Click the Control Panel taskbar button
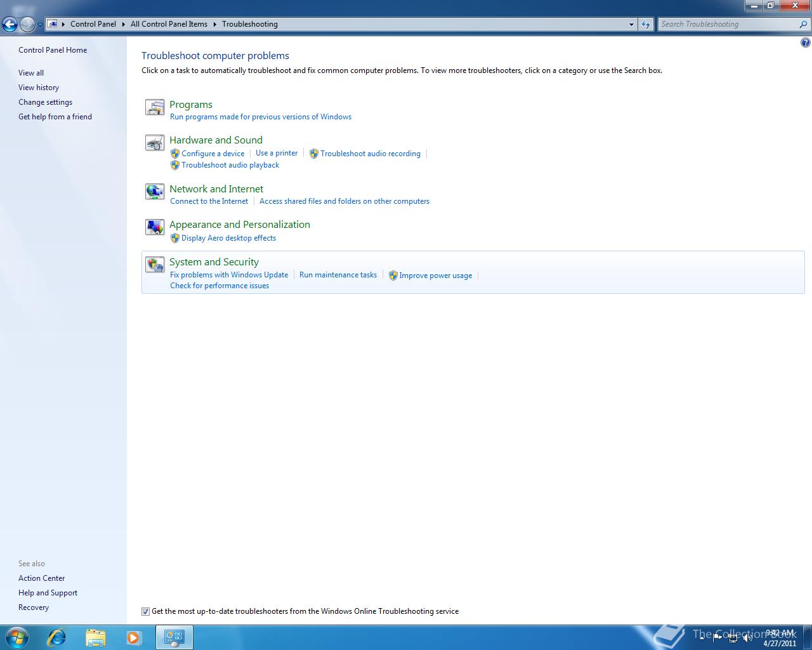 pyautogui.click(x=174, y=637)
